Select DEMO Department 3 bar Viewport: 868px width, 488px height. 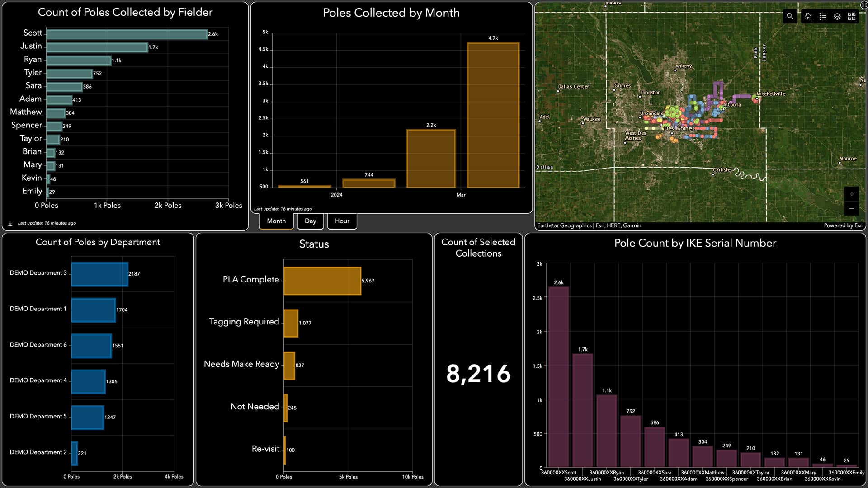coord(99,273)
